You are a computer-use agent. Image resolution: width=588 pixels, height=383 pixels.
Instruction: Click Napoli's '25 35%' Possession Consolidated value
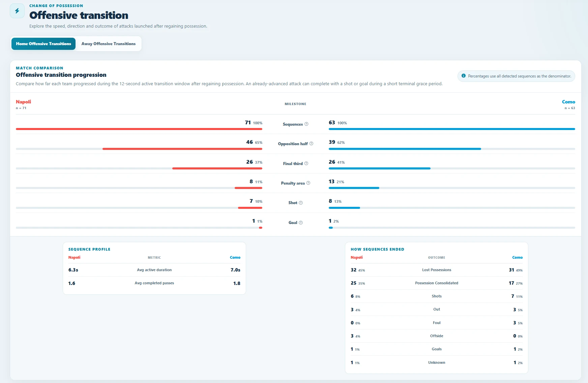point(358,283)
